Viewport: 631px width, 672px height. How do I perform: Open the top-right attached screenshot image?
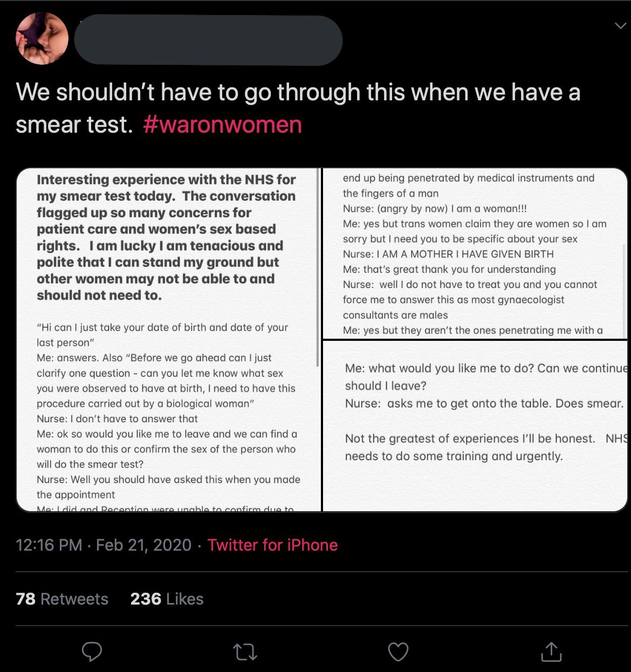pyautogui.click(x=475, y=253)
